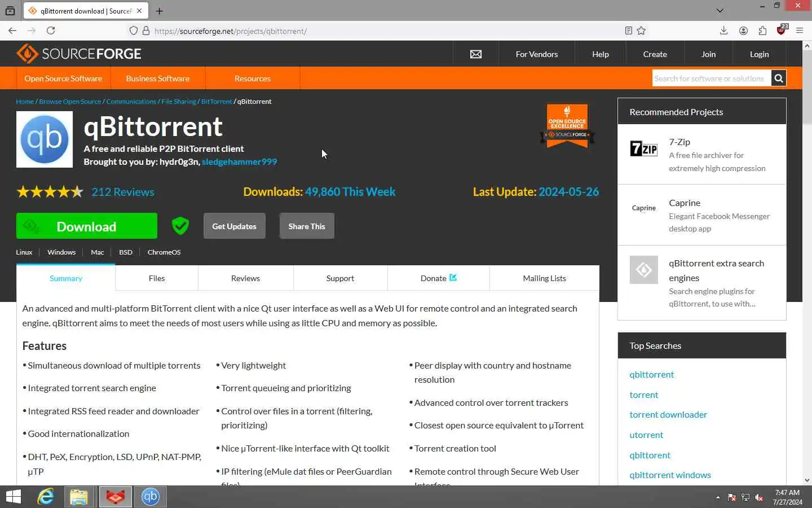
Task: Open the Business Software menu
Action: pyautogui.click(x=158, y=78)
